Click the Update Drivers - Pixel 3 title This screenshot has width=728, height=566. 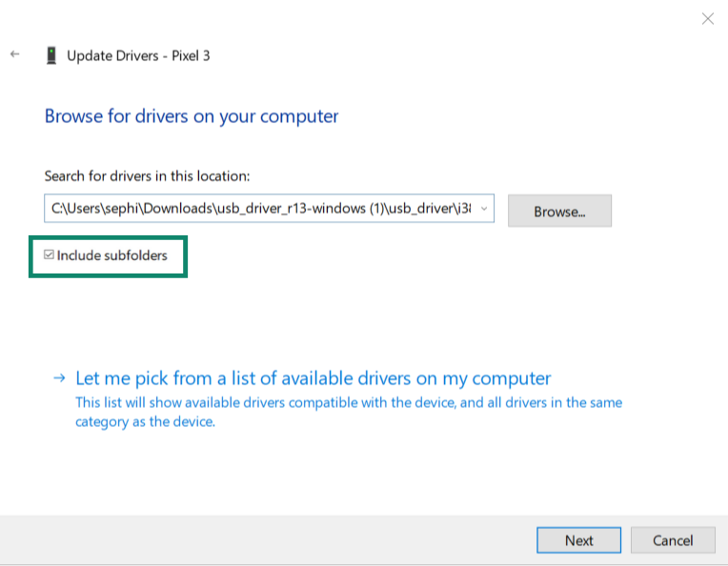(138, 55)
